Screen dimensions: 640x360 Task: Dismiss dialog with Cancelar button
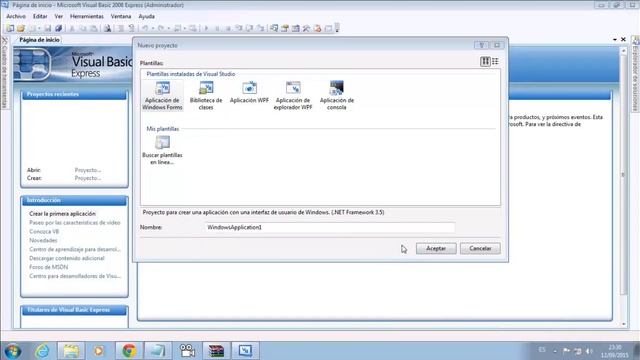[x=480, y=248]
